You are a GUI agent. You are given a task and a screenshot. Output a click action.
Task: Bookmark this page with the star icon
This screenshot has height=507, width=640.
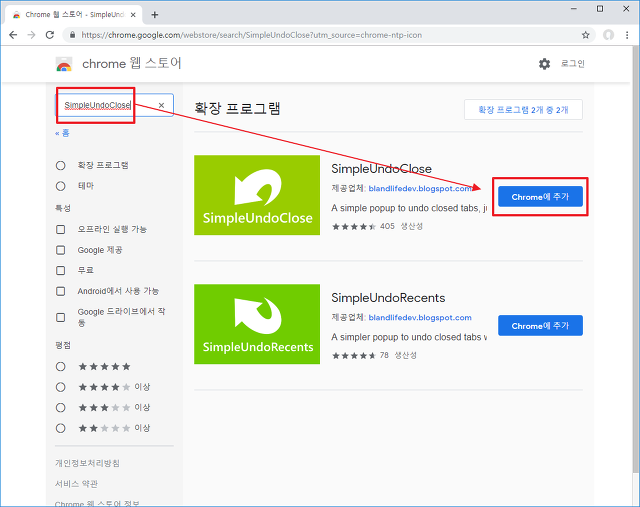[586, 35]
